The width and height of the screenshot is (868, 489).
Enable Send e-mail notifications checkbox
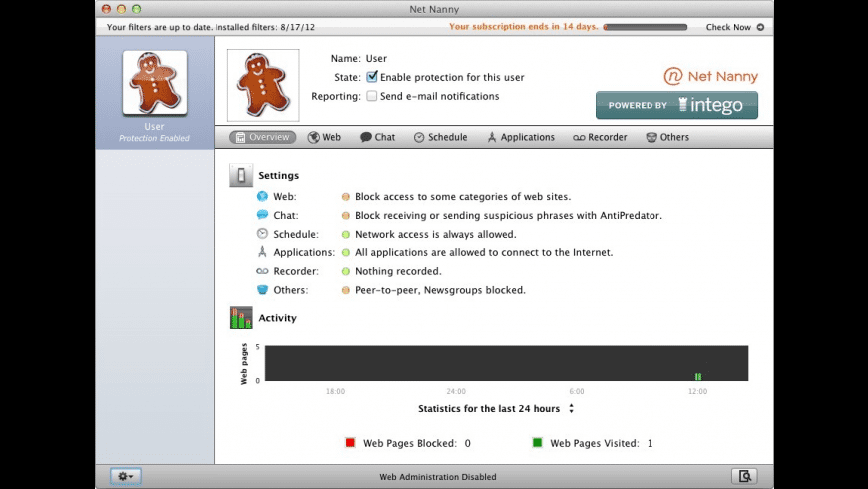click(x=372, y=96)
